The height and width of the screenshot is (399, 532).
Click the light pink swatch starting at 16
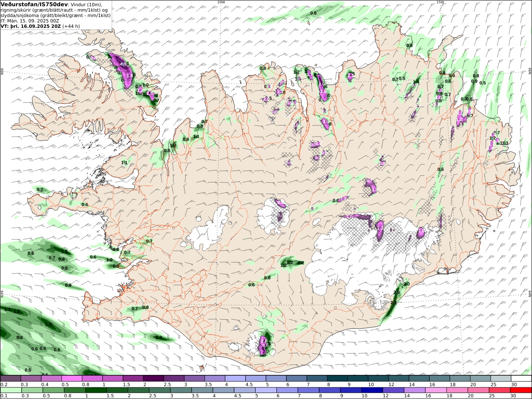[436, 390]
